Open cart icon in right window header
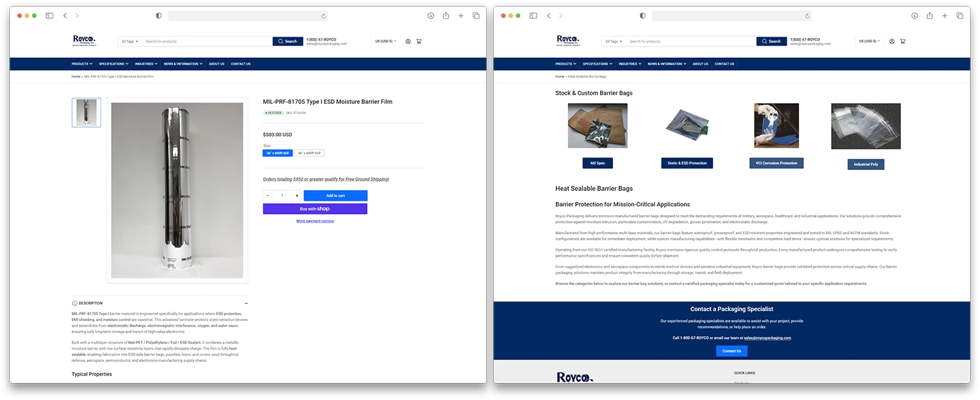The height and width of the screenshot is (400, 980). tap(902, 41)
